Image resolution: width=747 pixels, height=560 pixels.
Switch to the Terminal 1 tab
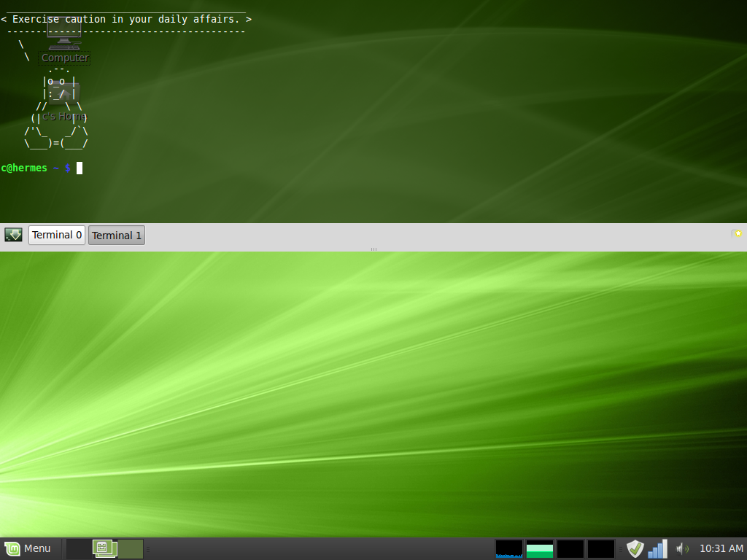point(117,236)
